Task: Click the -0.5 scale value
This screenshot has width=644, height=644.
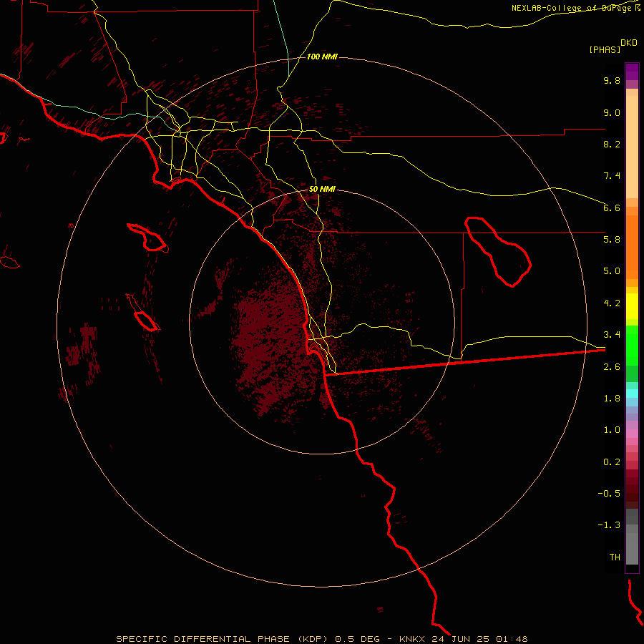Action: 609,494
